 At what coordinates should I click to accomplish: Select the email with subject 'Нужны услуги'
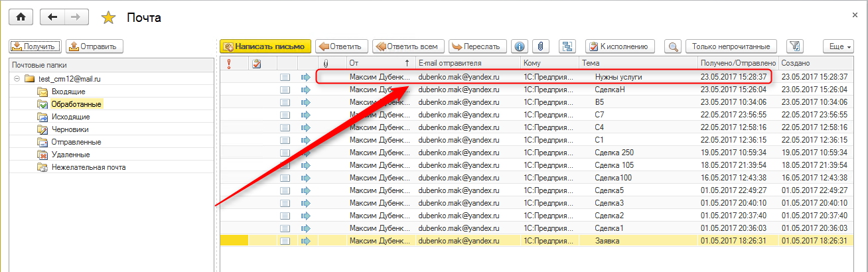(x=618, y=77)
